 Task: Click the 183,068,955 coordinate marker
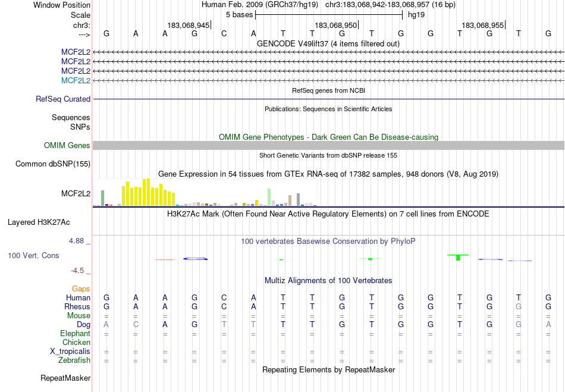[x=483, y=25]
